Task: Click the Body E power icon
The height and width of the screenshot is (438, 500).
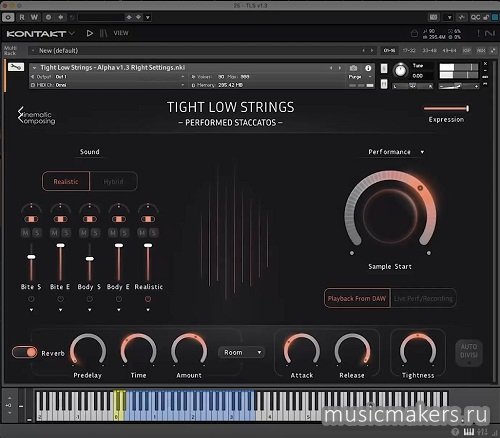Action: 119,299
